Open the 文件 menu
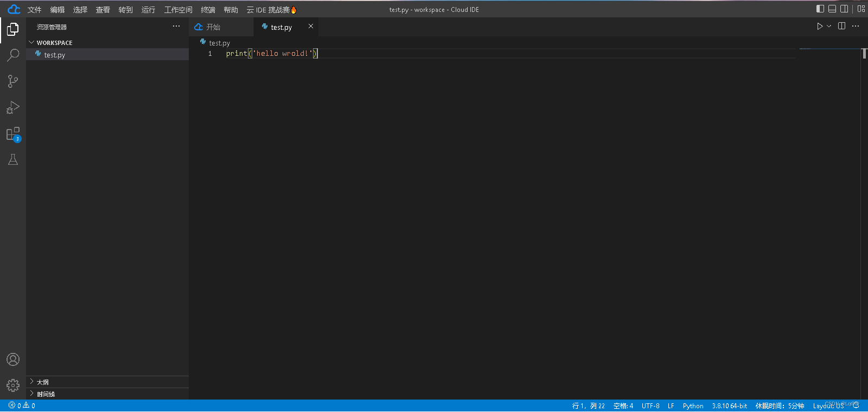This screenshot has height=412, width=868. (x=35, y=10)
